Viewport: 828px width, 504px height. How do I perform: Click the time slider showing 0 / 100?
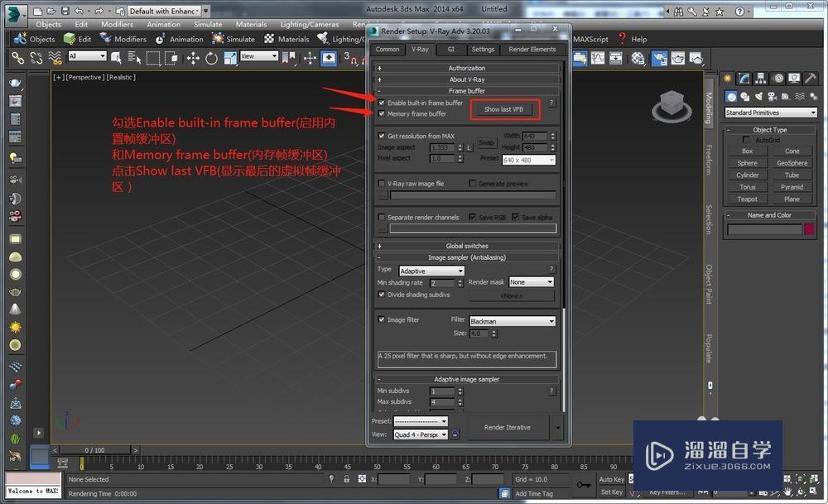[95, 450]
